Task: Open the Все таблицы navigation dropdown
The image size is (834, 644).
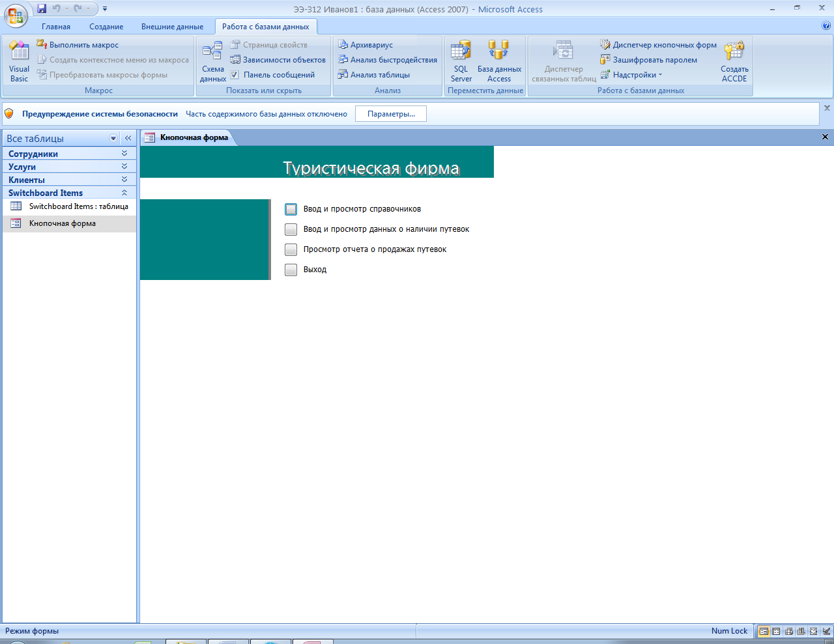Action: point(113,138)
